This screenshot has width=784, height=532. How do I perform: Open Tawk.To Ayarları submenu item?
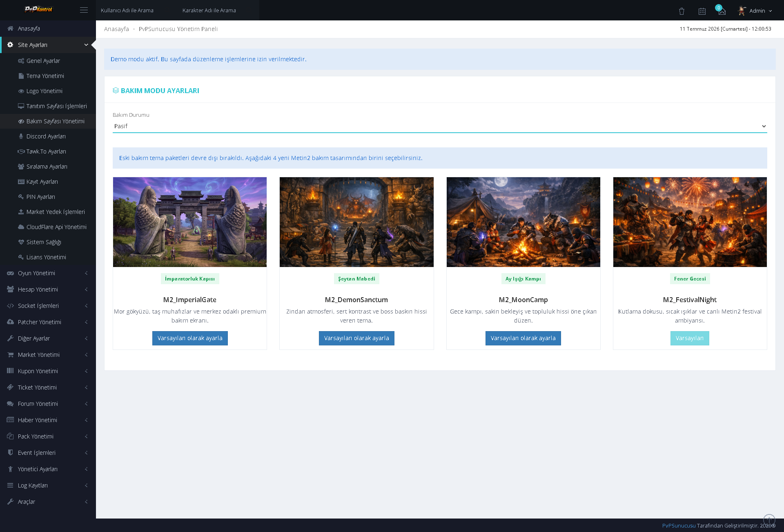(48, 151)
